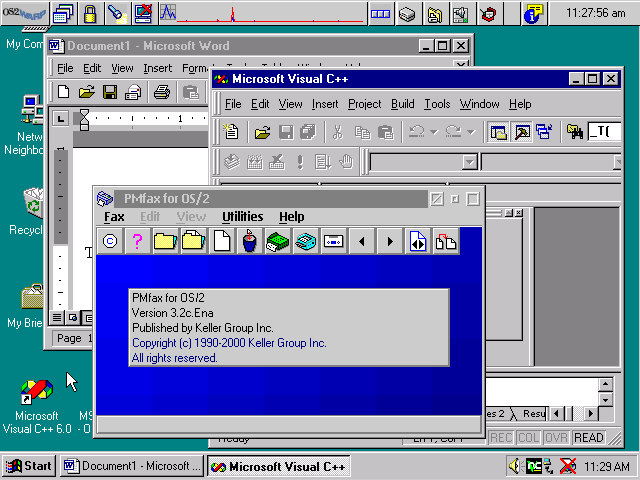The width and height of the screenshot is (640, 480).
Task: Open the Help menu in PMfax
Action: [291, 217]
